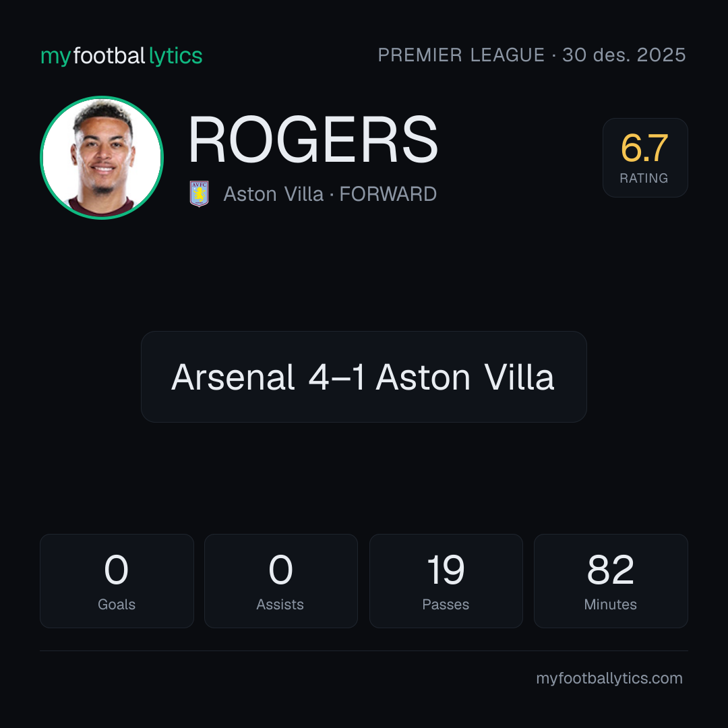The height and width of the screenshot is (728, 728).
Task: Select the Minutes stat card
Action: tap(611, 581)
